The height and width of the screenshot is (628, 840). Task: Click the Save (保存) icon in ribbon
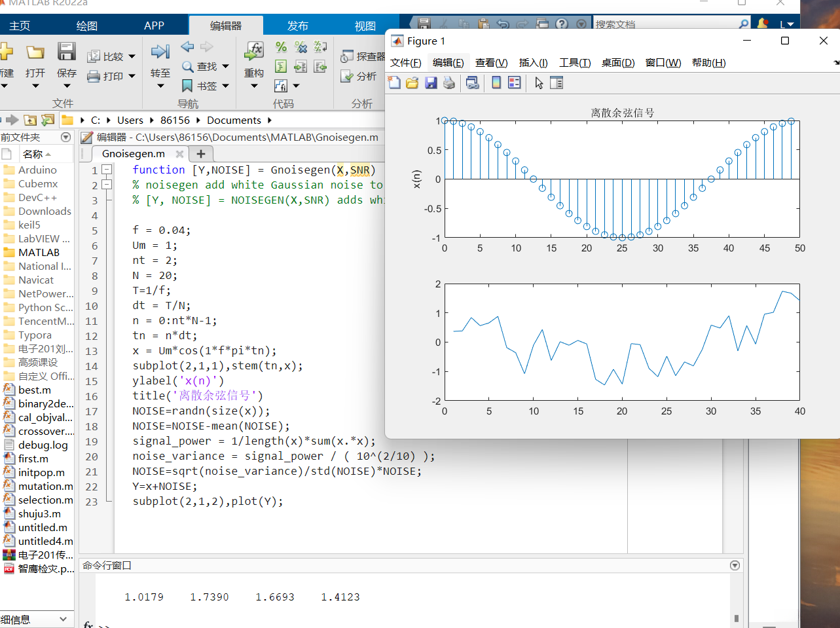pyautogui.click(x=66, y=52)
